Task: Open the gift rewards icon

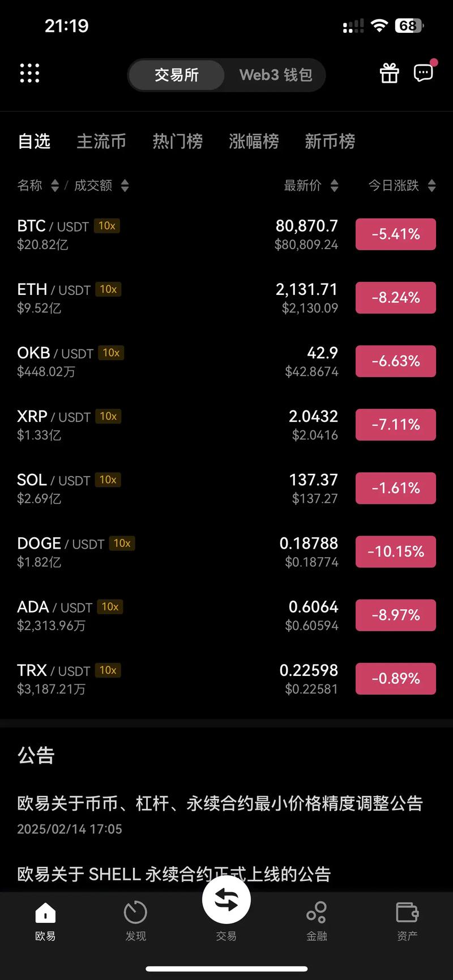Action: point(389,74)
